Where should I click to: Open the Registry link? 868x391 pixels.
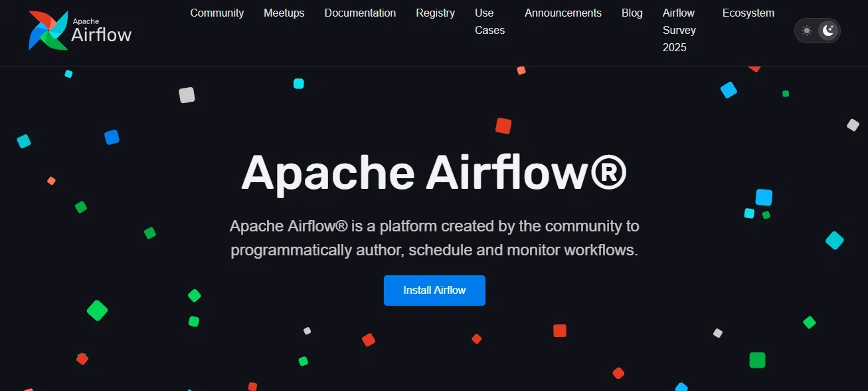pos(436,13)
